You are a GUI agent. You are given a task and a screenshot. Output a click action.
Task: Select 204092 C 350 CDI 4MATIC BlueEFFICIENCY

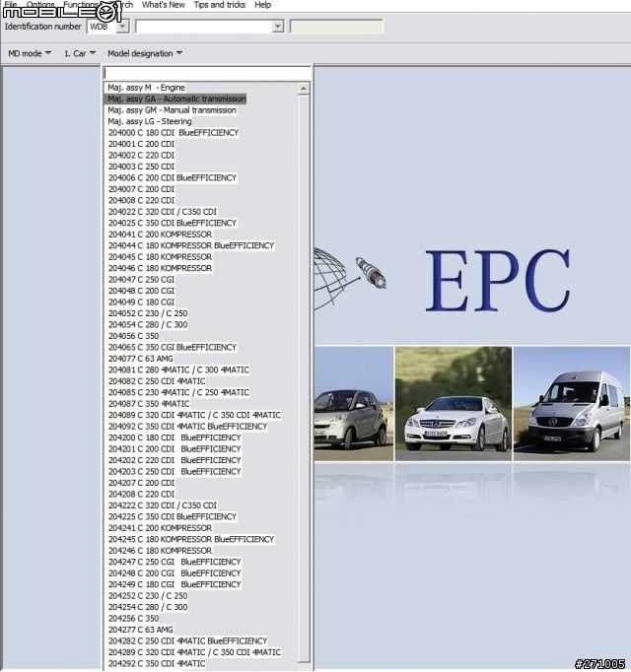pyautogui.click(x=188, y=427)
